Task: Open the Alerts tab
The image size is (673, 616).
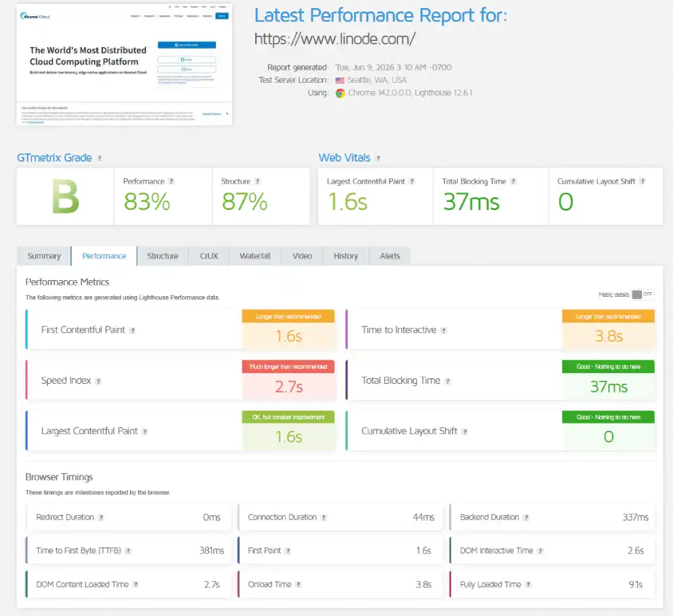Action: (x=390, y=256)
